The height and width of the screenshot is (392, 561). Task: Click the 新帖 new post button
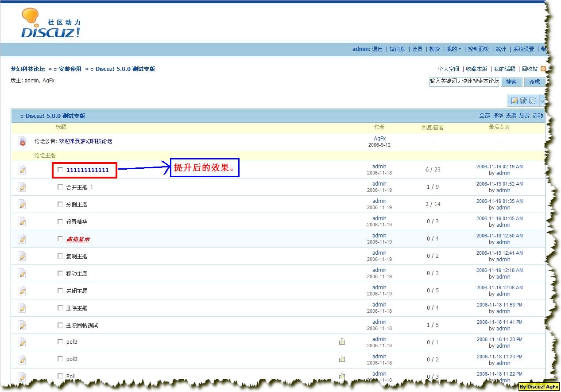(523, 101)
